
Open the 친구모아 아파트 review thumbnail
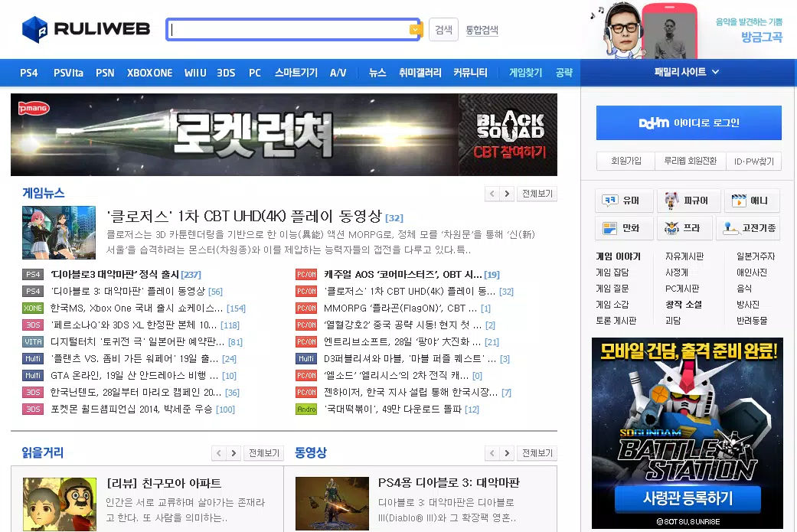(x=60, y=504)
